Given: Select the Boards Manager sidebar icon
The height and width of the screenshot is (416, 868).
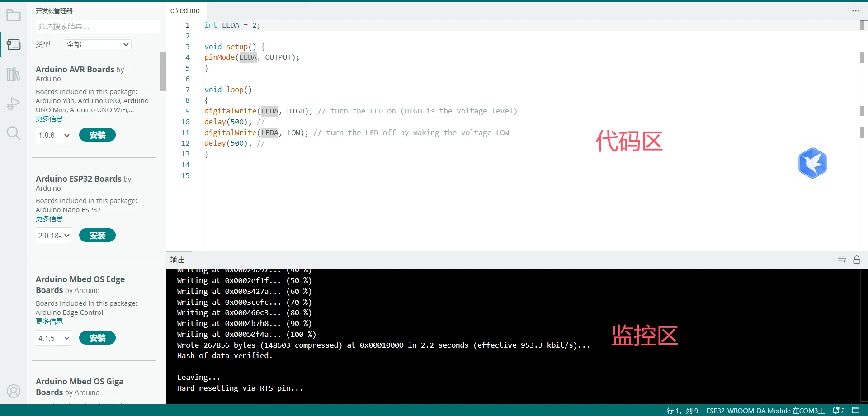Looking at the screenshot, I should (x=14, y=44).
